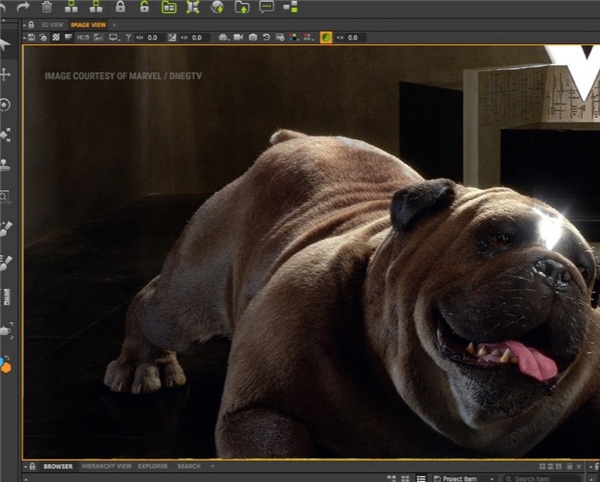The height and width of the screenshot is (482, 600).
Task: Open the display monitor dropdown in view toolbar
Action: (115, 37)
